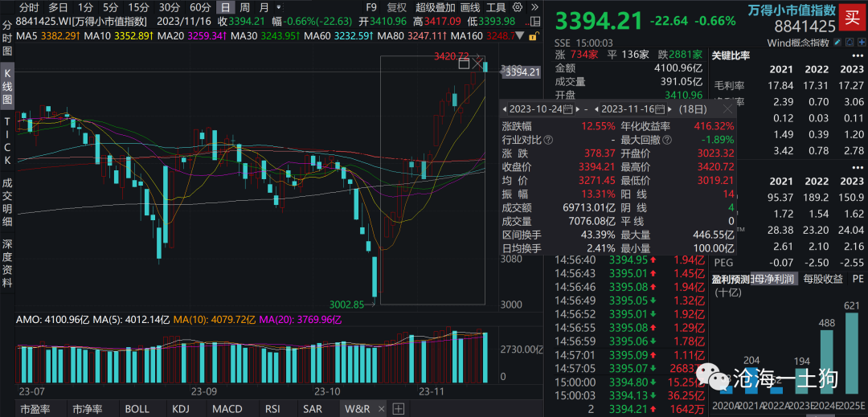Select 每股收益 forecast tab

tap(823, 279)
